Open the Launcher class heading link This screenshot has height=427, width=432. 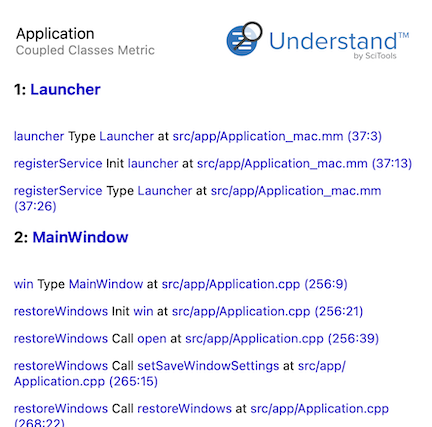pos(65,89)
